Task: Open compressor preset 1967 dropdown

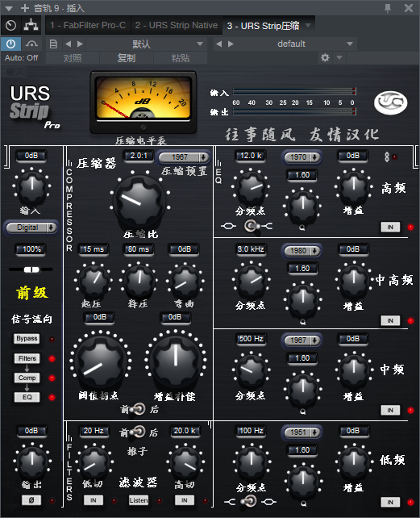Action: 184,157
